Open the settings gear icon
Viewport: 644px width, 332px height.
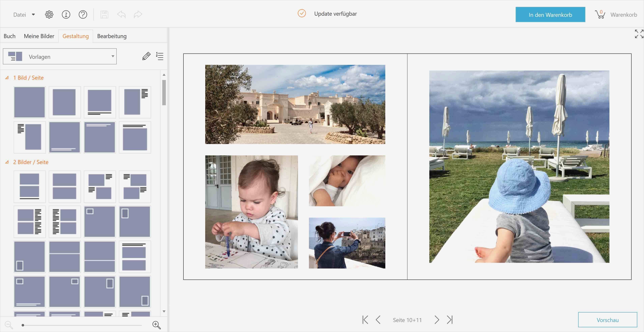tap(49, 14)
